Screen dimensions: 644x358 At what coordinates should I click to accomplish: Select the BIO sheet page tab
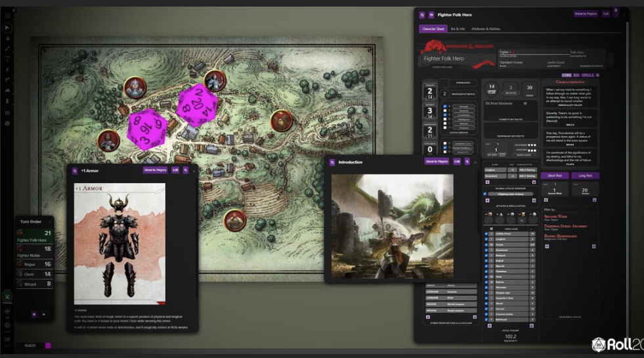[576, 76]
